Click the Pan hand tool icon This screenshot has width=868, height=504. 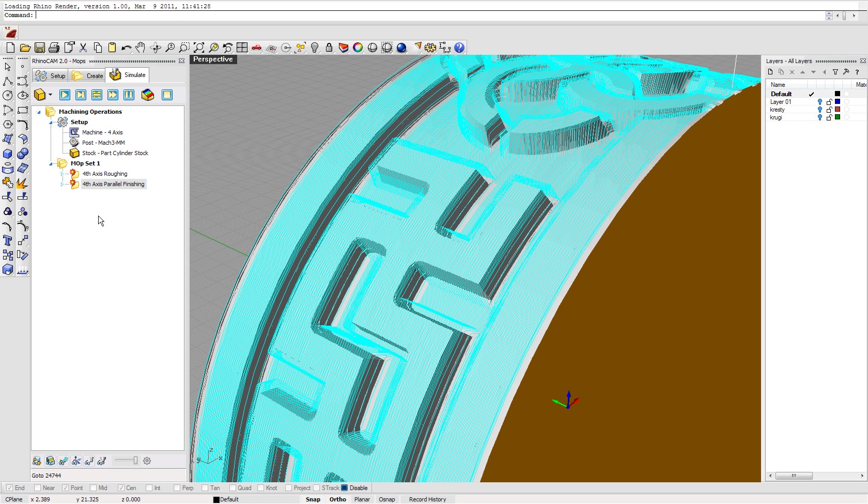(141, 48)
